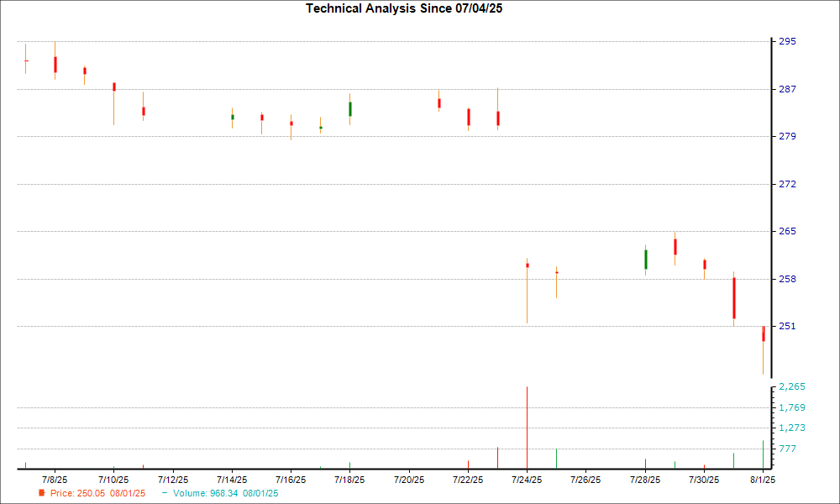Click the 7/26/25 date label
This screenshot has width=840, height=504.
[x=586, y=480]
